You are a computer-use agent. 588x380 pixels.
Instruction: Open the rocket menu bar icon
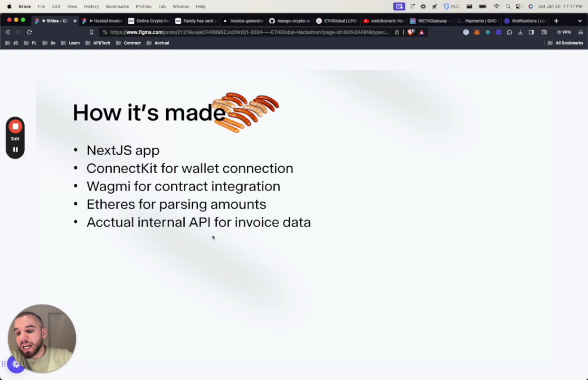point(434,6)
